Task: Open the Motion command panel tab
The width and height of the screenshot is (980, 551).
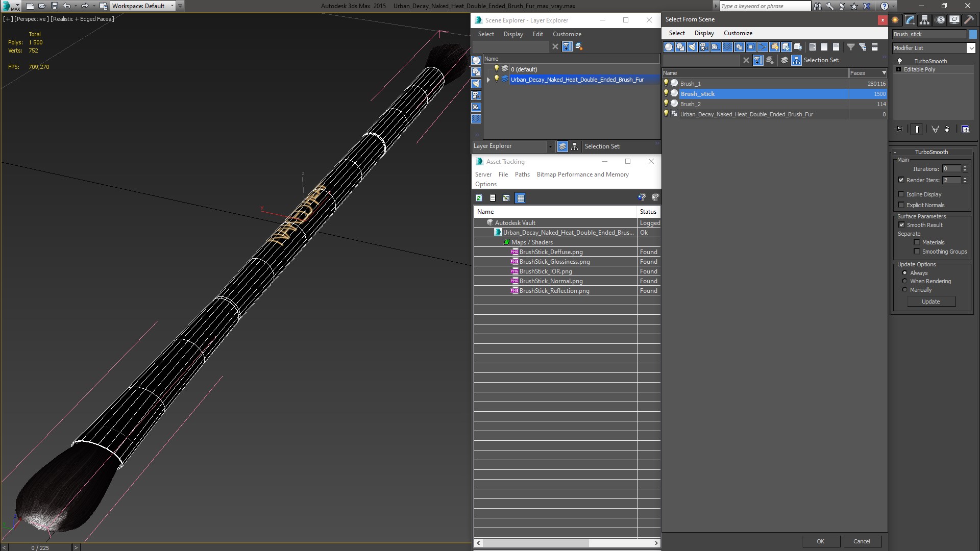Action: [x=940, y=20]
